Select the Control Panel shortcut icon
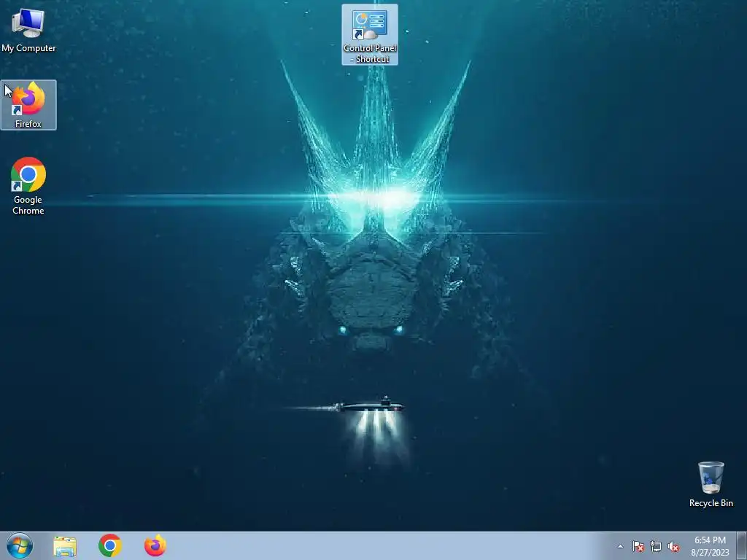Viewport: 747px width, 560px height. tap(370, 35)
